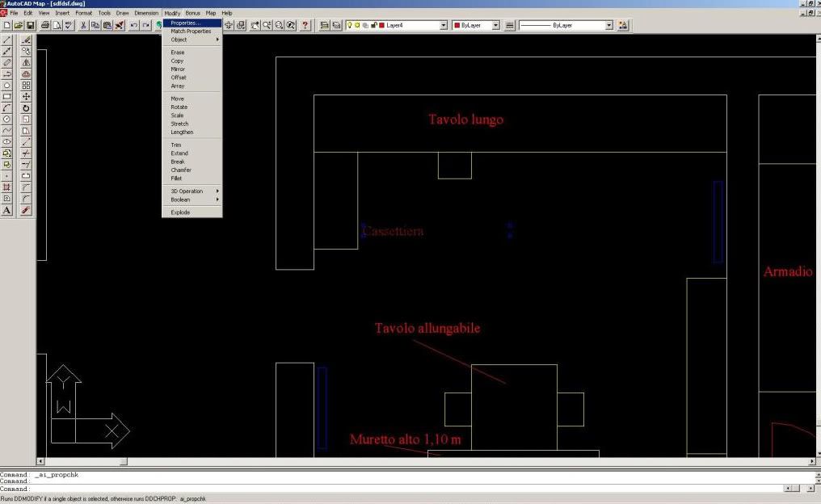The height and width of the screenshot is (504, 821).
Task: Open the Layers dialog icon
Action: click(336, 25)
